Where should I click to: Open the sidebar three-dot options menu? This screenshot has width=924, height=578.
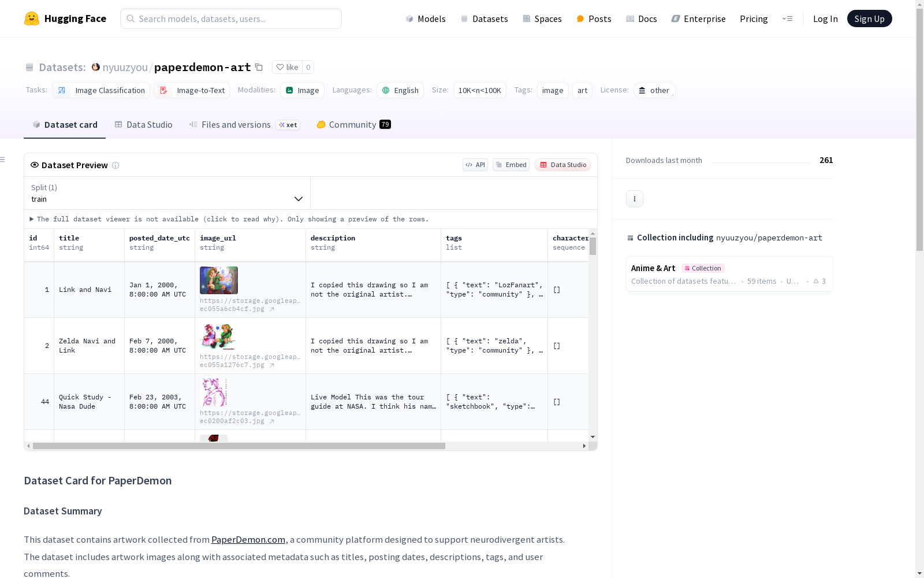pos(635,199)
